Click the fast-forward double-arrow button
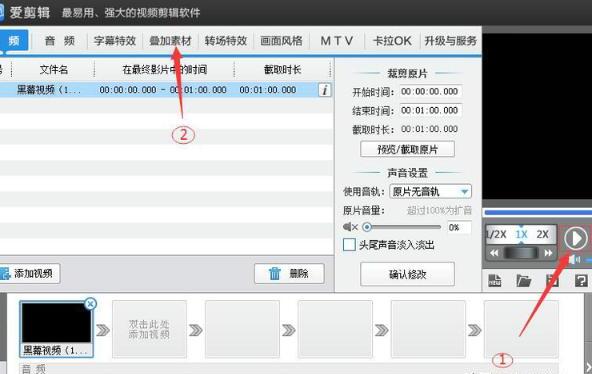592x374 pixels. click(x=548, y=253)
